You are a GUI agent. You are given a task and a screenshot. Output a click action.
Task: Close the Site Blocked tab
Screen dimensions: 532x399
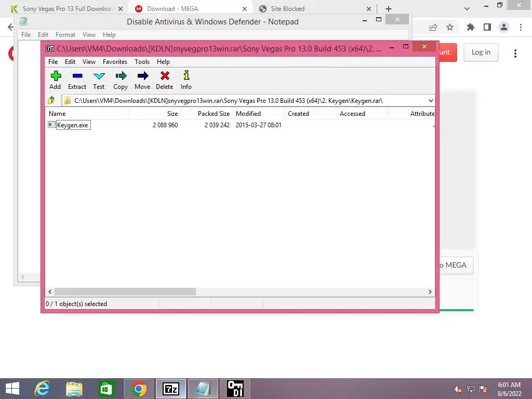[369, 9]
